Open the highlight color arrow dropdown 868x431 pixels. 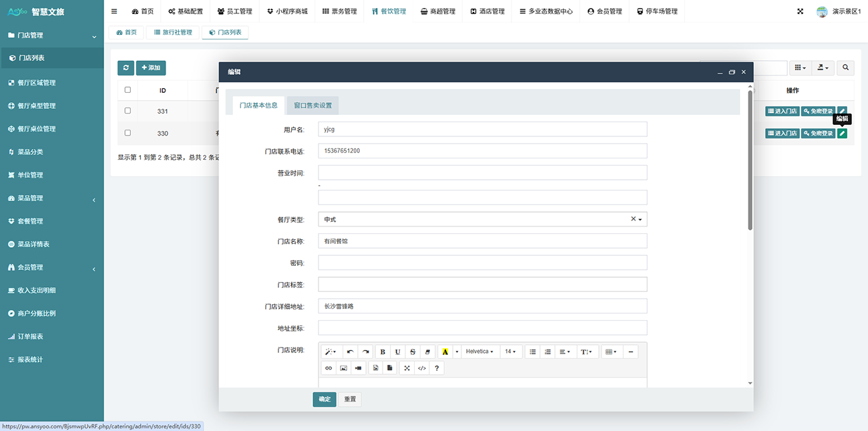tap(457, 351)
